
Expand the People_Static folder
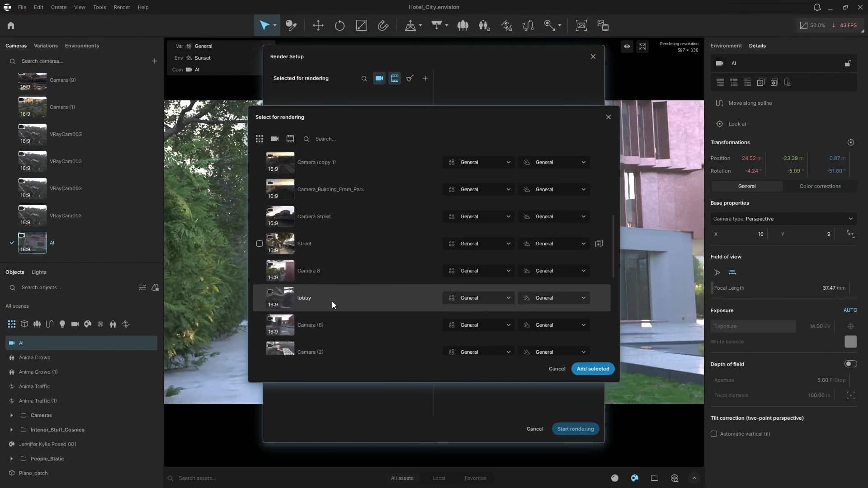[x=11, y=459]
